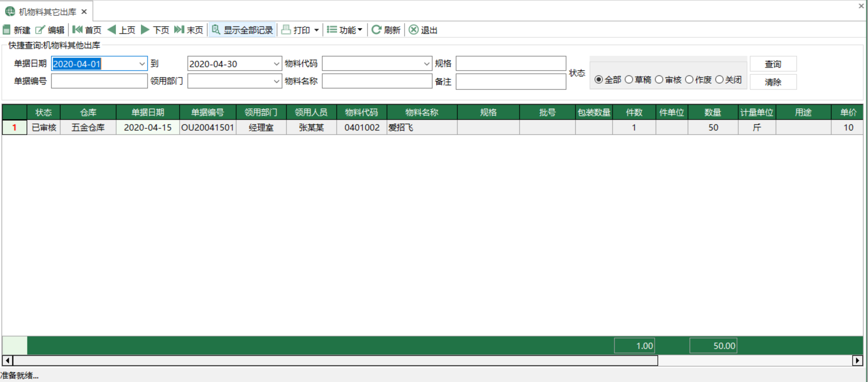
Task: Click the 查询 query button
Action: point(773,64)
